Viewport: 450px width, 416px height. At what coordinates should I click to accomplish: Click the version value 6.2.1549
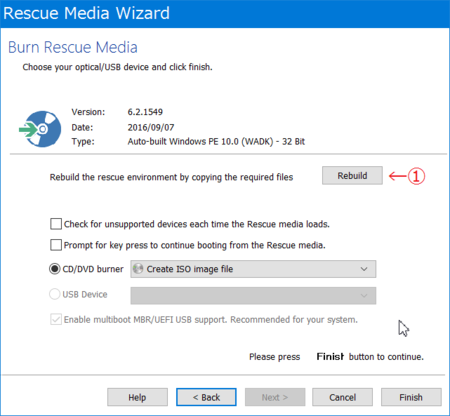tap(145, 112)
